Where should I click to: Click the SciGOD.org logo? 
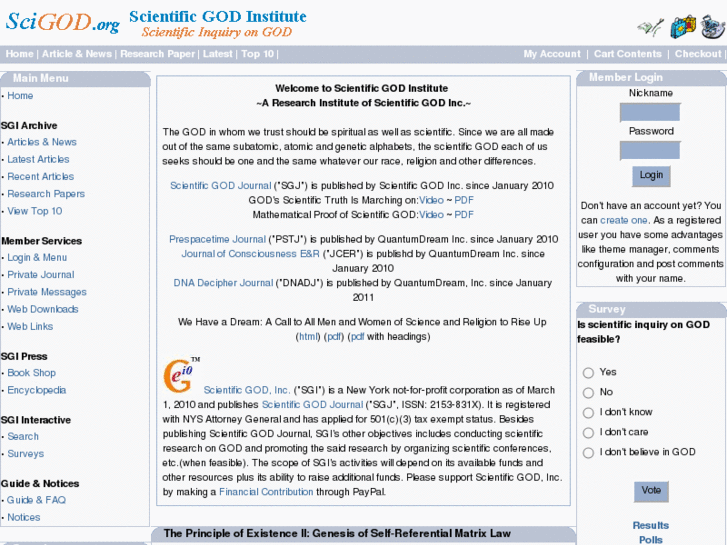coord(63,22)
